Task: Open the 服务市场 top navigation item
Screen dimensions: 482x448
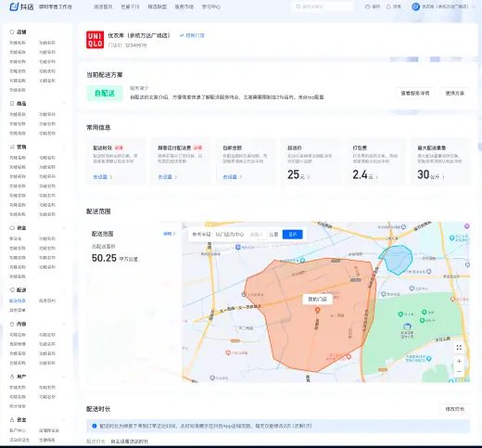Action: click(x=184, y=6)
